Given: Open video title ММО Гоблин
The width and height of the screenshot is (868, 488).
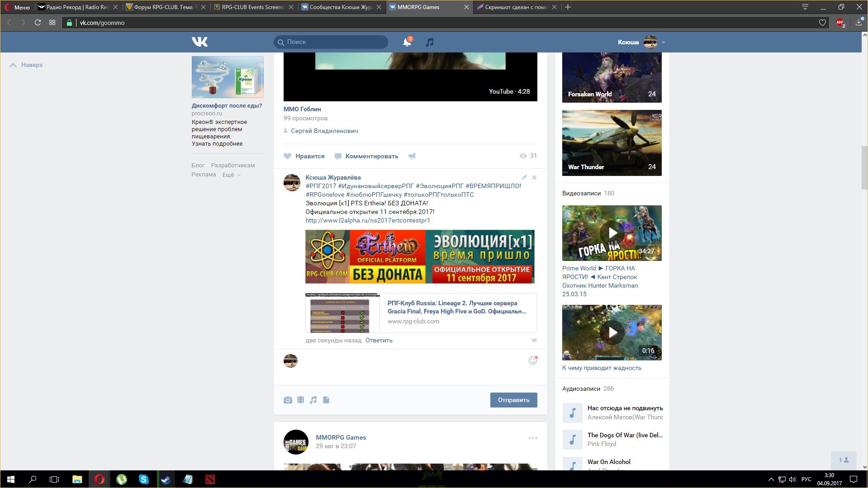Looking at the screenshot, I should point(302,109).
